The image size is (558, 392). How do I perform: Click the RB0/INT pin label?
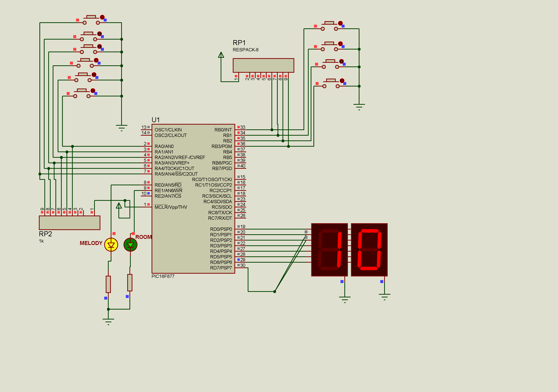tap(223, 130)
